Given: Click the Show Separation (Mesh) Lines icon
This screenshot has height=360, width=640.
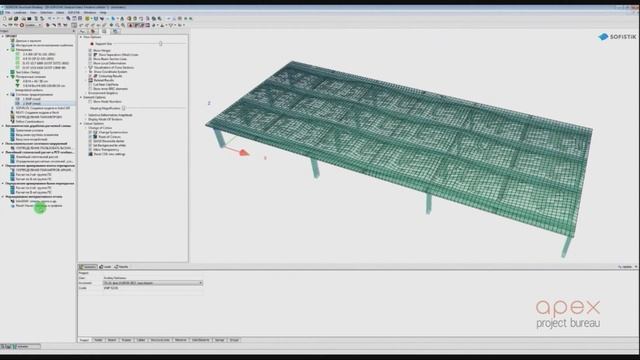Looking at the screenshot, I should click(95, 54).
